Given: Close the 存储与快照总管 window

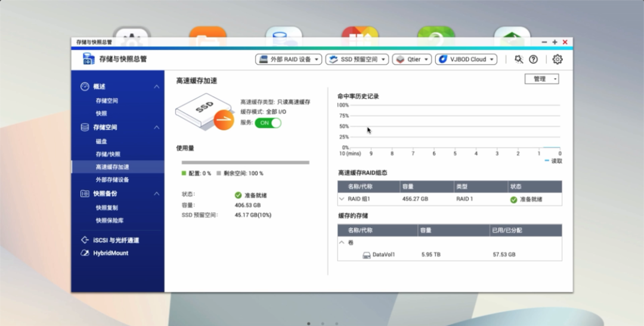Looking at the screenshot, I should coord(565,42).
